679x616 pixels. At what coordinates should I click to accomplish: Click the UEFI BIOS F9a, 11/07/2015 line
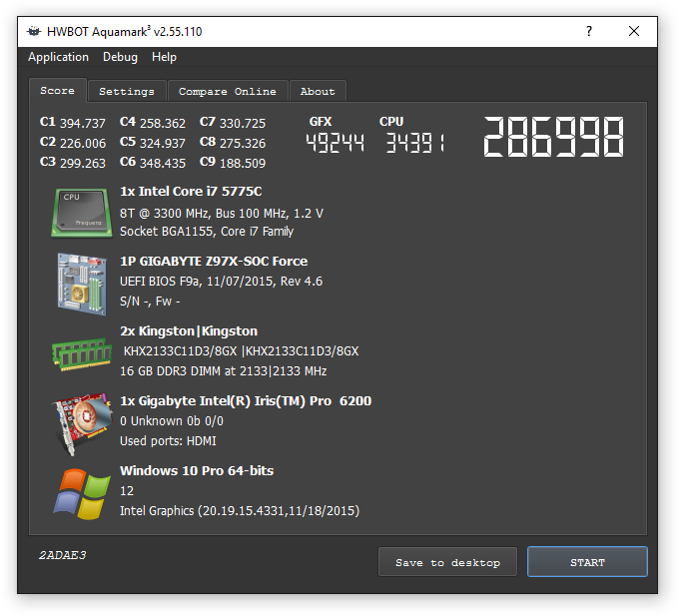coord(222,282)
